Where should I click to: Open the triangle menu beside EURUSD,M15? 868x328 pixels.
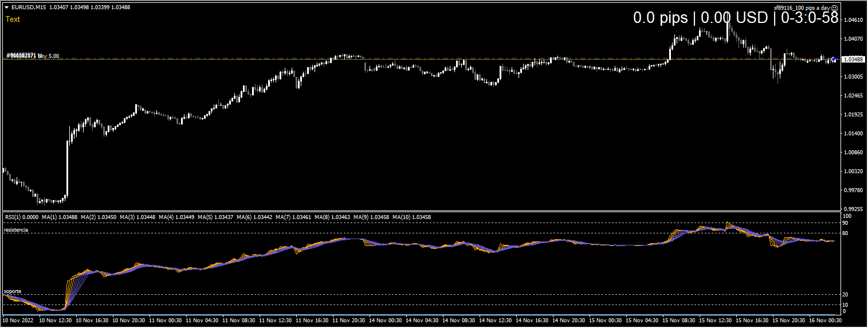pyautogui.click(x=6, y=7)
